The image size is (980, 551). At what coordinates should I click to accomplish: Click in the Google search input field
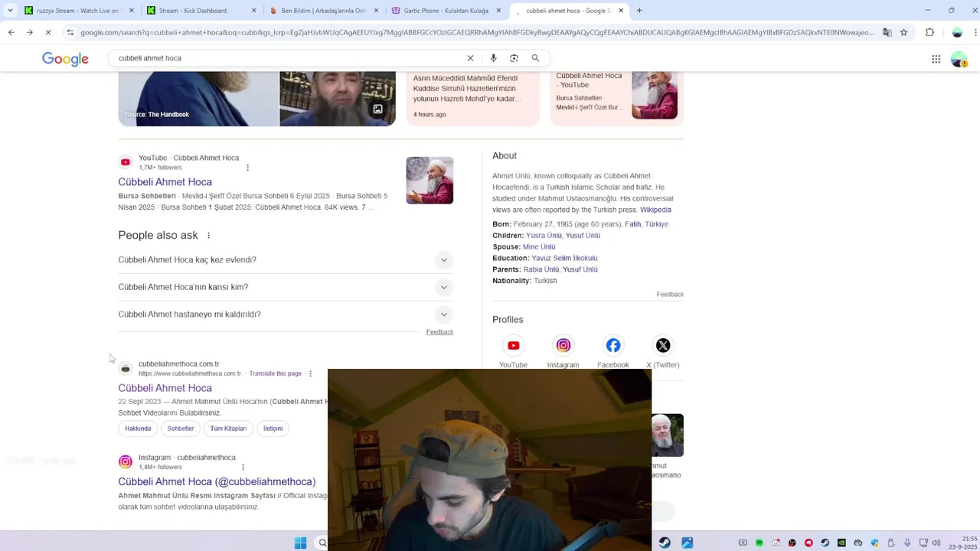[287, 58]
